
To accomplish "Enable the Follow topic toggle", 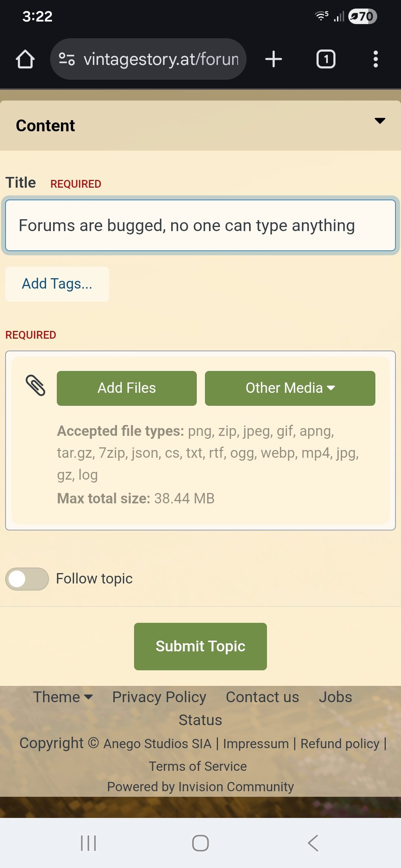I will pos(27,579).
